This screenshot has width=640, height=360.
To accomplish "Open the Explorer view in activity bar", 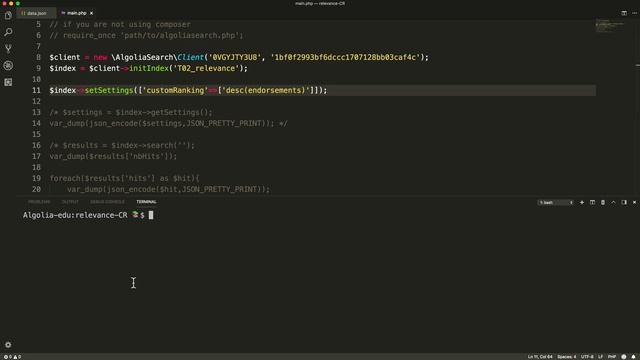I will (x=8, y=16).
